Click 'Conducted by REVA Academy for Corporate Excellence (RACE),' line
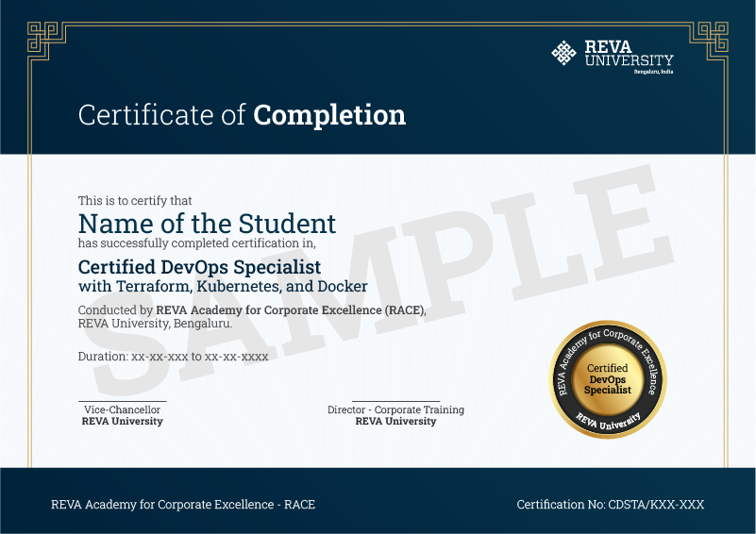 tap(252, 309)
